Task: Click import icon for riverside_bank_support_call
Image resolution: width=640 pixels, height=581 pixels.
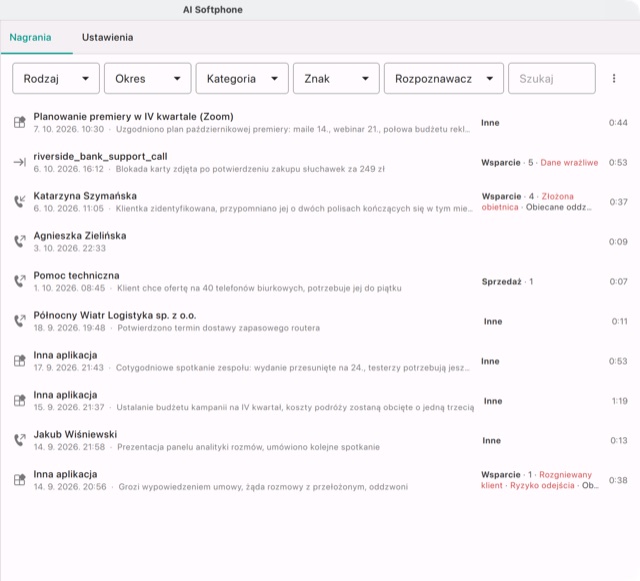Action: coord(20,162)
